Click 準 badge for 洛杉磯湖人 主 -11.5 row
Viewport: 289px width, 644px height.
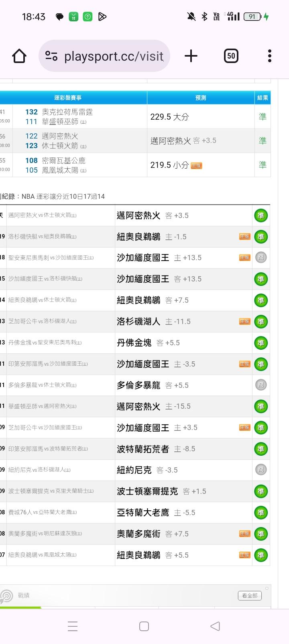[x=261, y=322]
